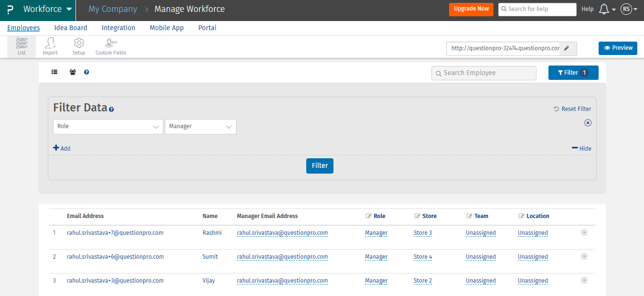Open the Integration tab
Screen dimensions: 644x296
pos(118,28)
